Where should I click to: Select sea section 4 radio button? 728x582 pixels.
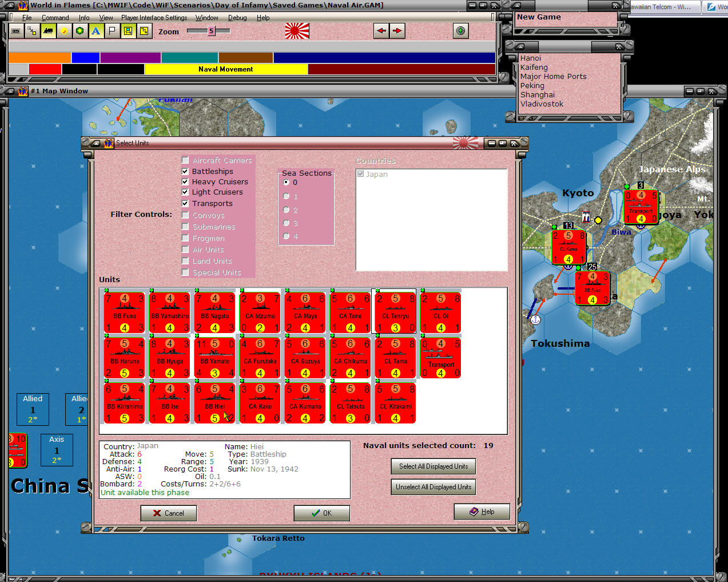pos(287,236)
